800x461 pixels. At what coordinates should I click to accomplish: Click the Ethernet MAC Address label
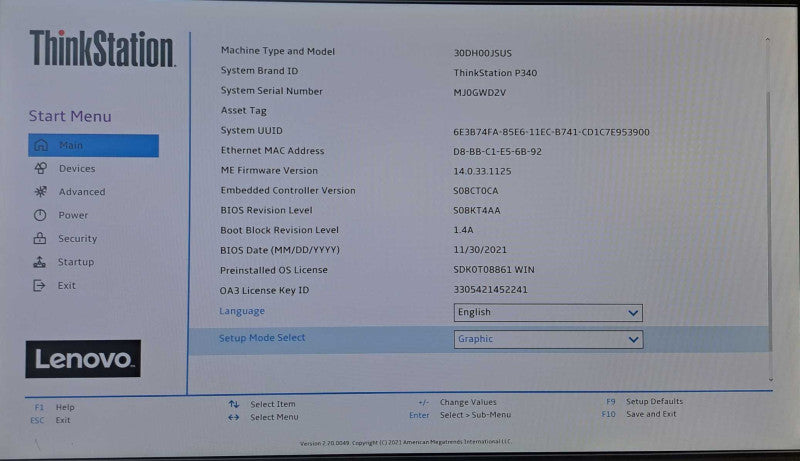pyautogui.click(x=272, y=150)
